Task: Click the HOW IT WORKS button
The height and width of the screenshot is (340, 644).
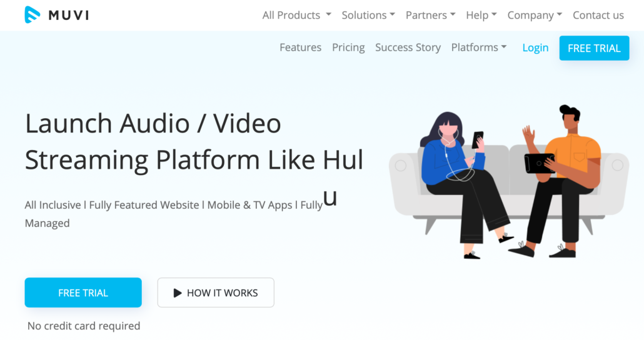Action: point(216,292)
